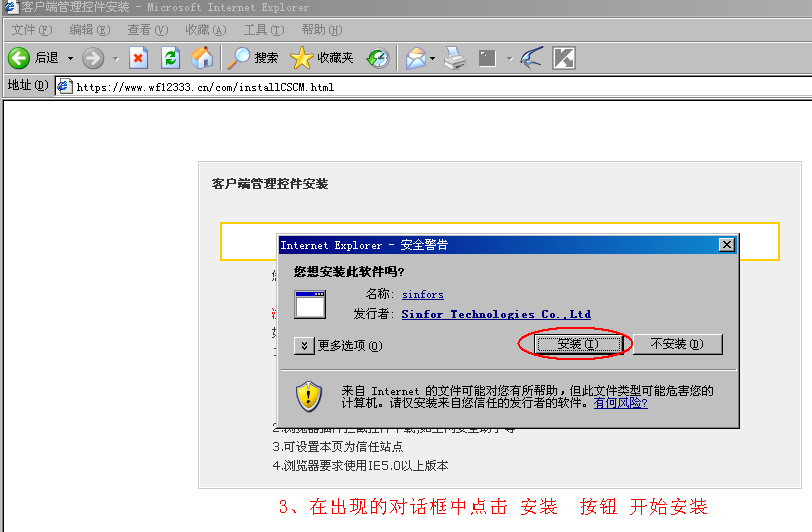
Task: Click the Print icon in toolbar
Action: (455, 59)
